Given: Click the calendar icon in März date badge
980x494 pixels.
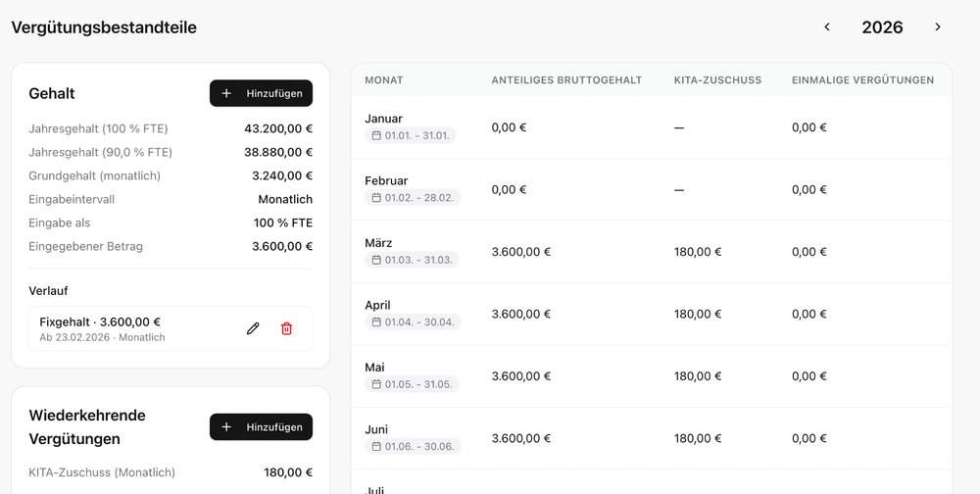Looking at the screenshot, I should coord(376,260).
